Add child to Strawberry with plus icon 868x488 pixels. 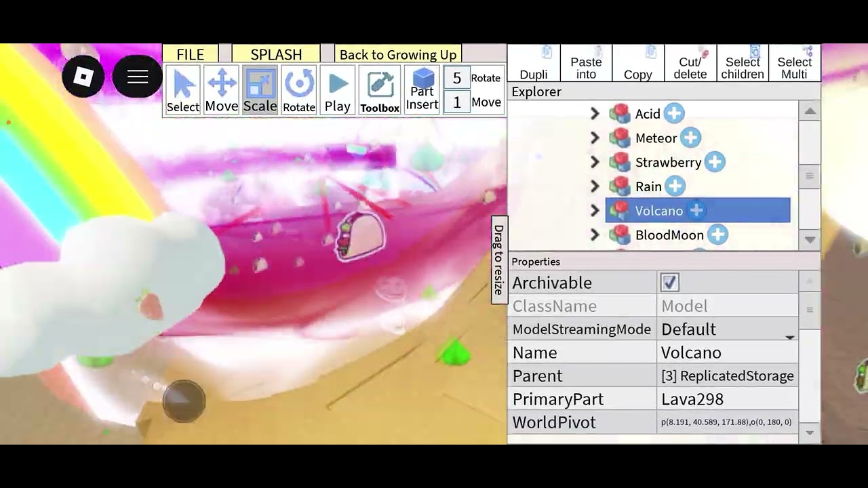click(x=715, y=162)
